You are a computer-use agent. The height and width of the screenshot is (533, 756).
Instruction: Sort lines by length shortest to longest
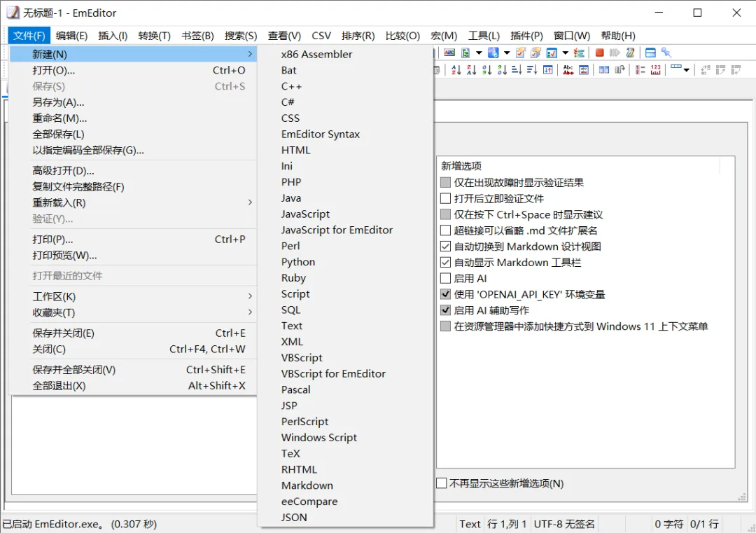point(517,70)
